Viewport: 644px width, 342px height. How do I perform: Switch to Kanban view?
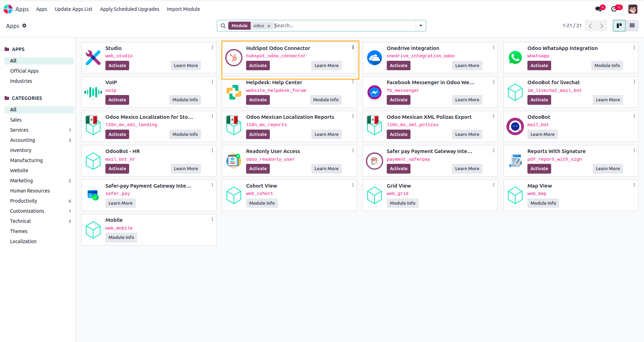coord(619,26)
